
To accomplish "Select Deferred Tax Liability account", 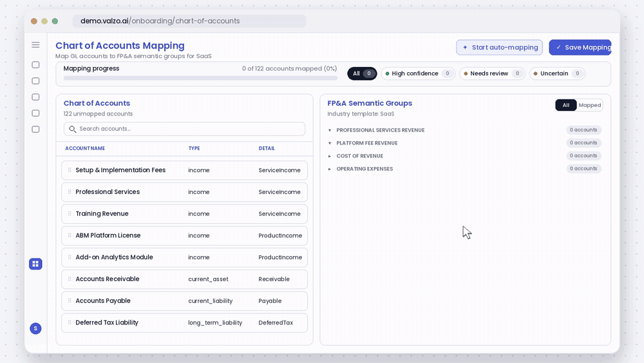I will coord(107,322).
